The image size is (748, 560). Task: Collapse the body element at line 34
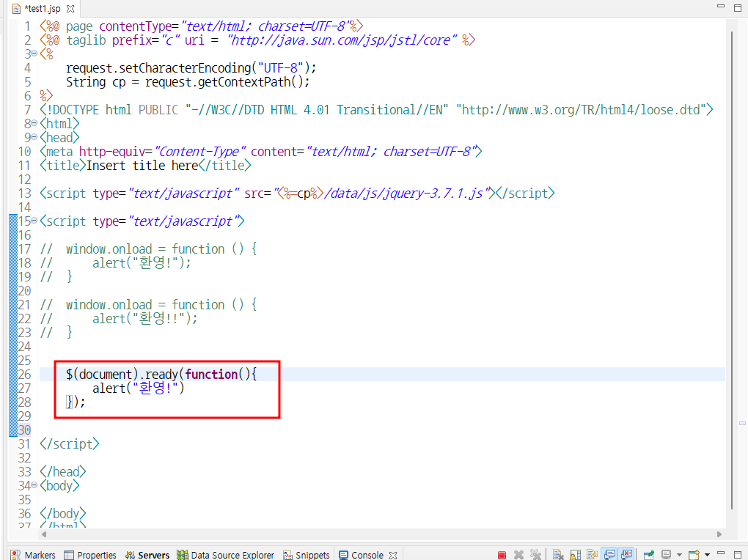coord(34,485)
